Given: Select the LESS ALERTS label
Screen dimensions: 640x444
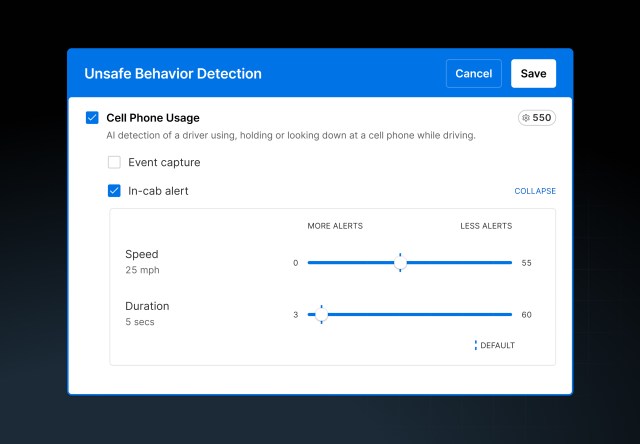Looking at the screenshot, I should pyautogui.click(x=486, y=226).
